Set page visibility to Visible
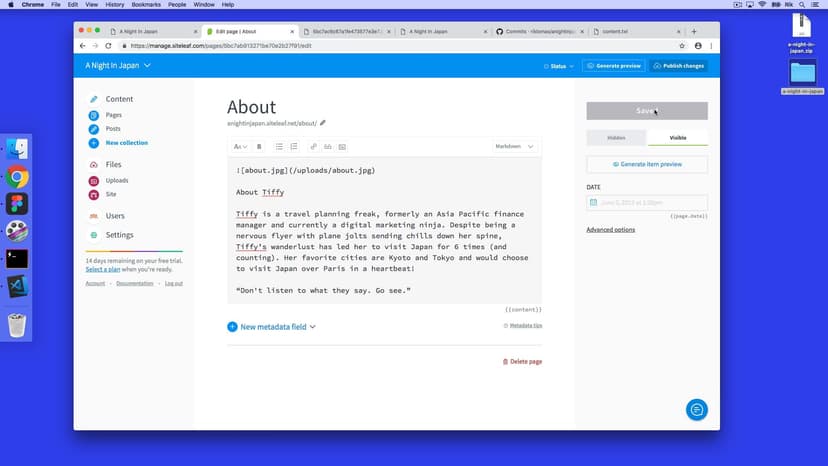Viewport: 828px width, 466px height. tap(677, 137)
